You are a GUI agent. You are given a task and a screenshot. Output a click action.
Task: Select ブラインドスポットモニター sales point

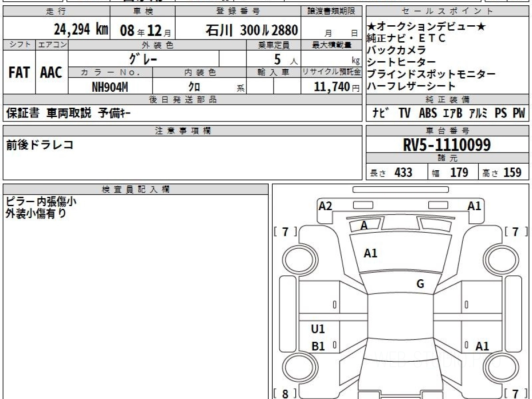click(431, 74)
